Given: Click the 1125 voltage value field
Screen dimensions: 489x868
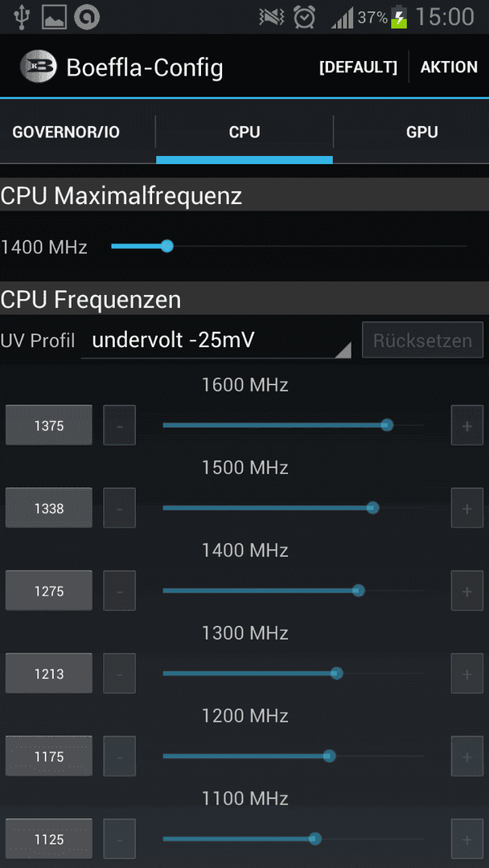Looking at the screenshot, I should 49,838.
